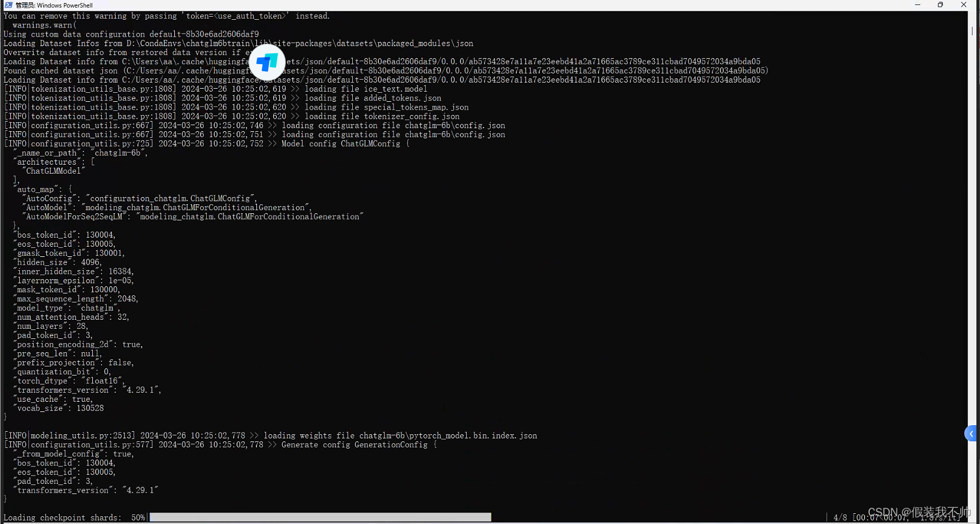The image size is (980, 524).
Task: Click the PowerShell icon in the title bar
Action: tap(8, 5)
